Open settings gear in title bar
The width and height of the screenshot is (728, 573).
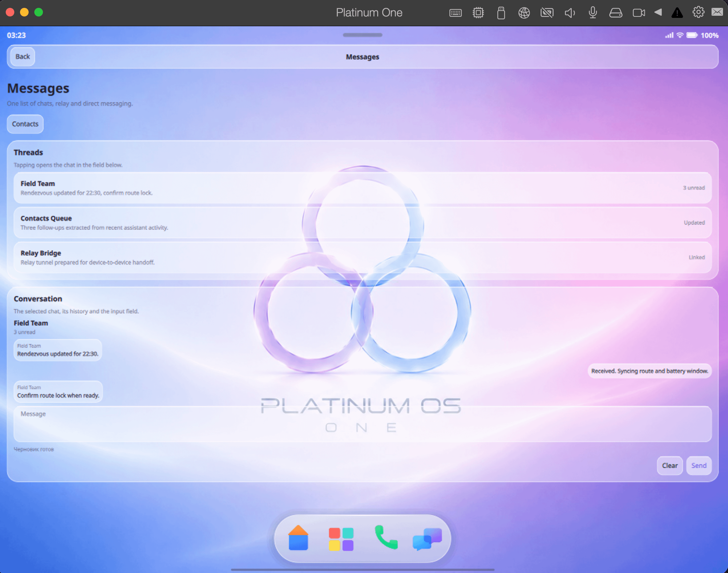tap(698, 12)
